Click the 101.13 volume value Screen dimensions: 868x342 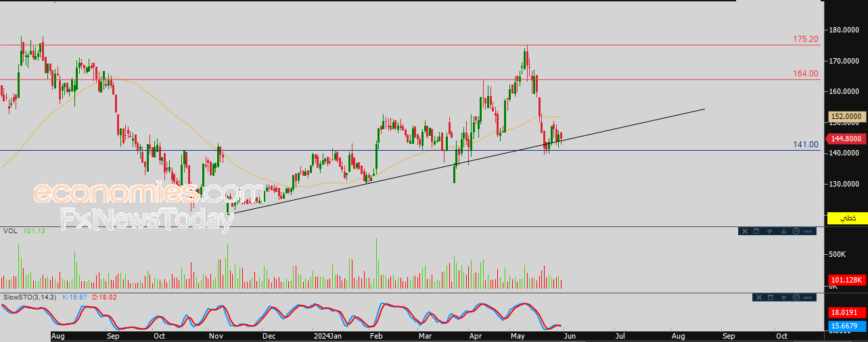[34, 231]
